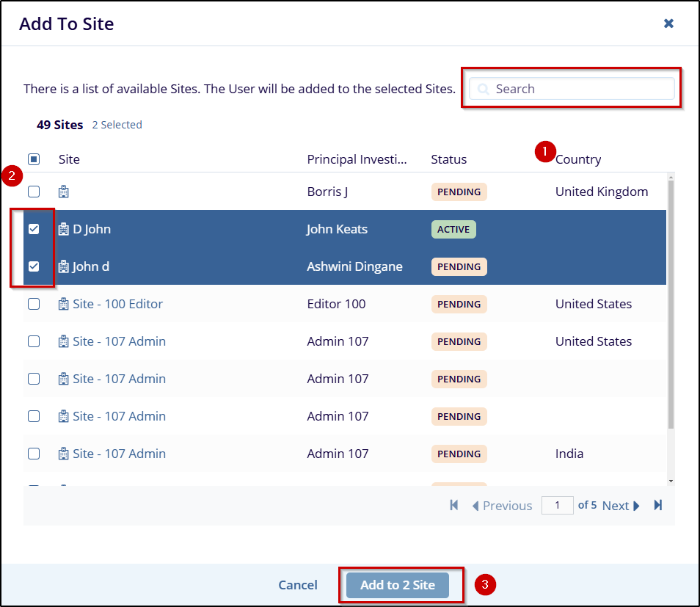Sort by the Country column header
700x607 pixels.
(578, 159)
